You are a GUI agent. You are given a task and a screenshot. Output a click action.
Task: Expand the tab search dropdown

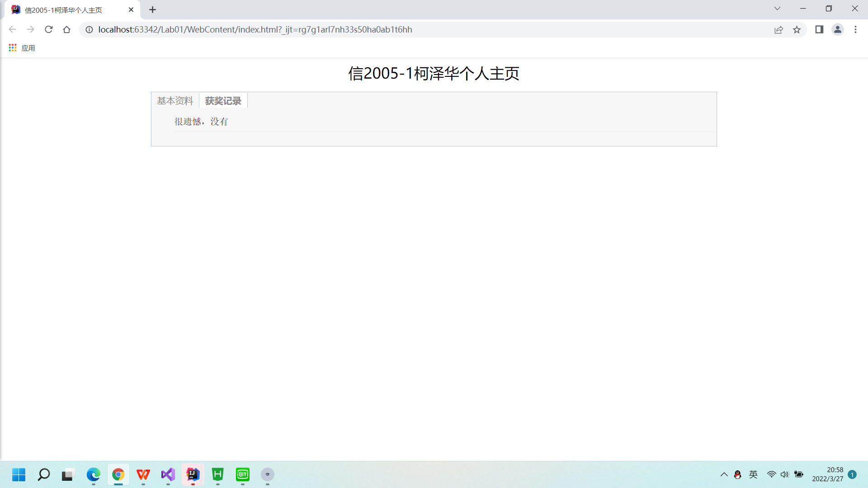click(777, 9)
